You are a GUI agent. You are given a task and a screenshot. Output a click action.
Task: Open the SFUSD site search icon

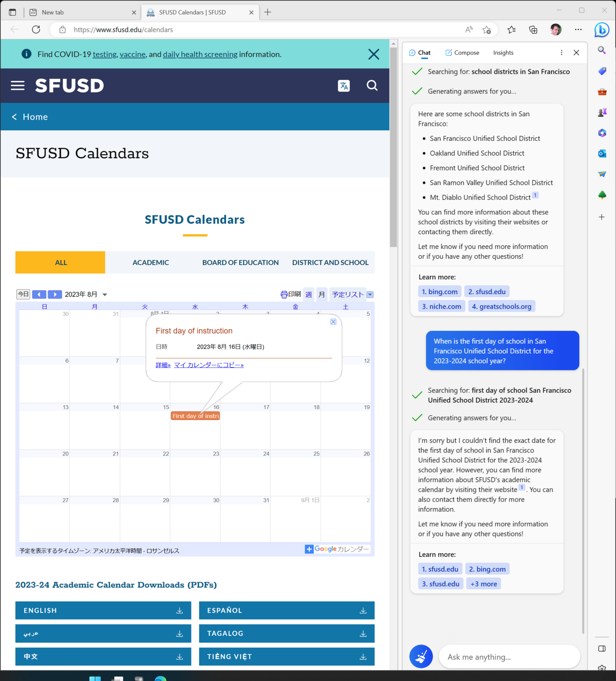(372, 85)
